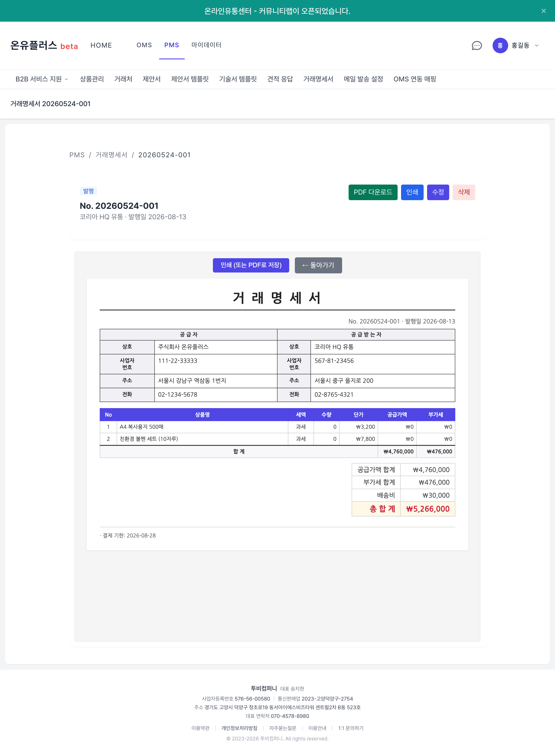Click the blue 인쇄 button
This screenshot has width=555, height=756.
(412, 192)
